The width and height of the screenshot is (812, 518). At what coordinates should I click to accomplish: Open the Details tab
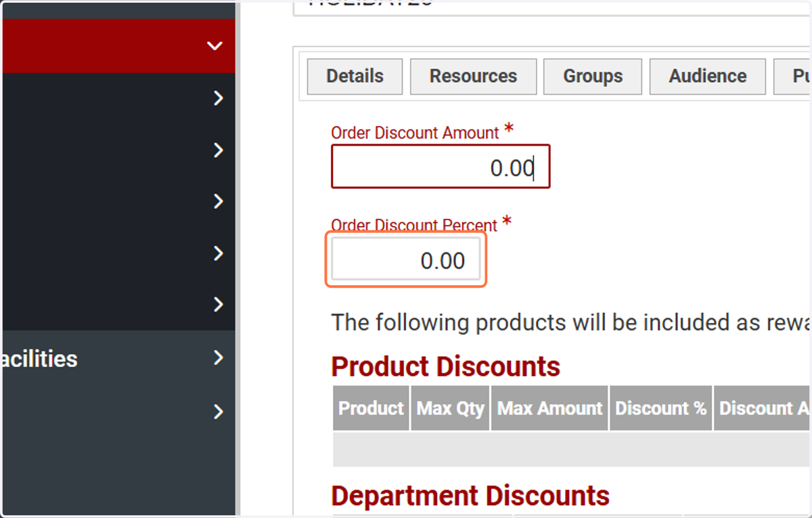point(355,77)
